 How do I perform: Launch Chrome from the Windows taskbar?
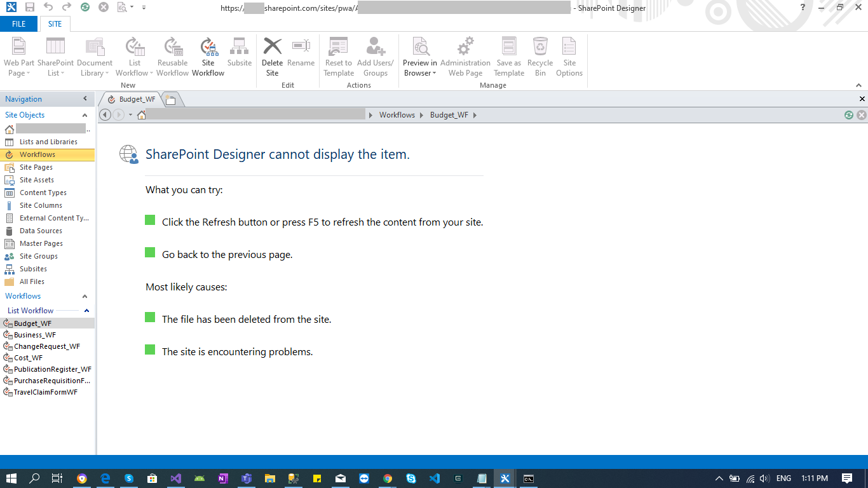click(388, 478)
